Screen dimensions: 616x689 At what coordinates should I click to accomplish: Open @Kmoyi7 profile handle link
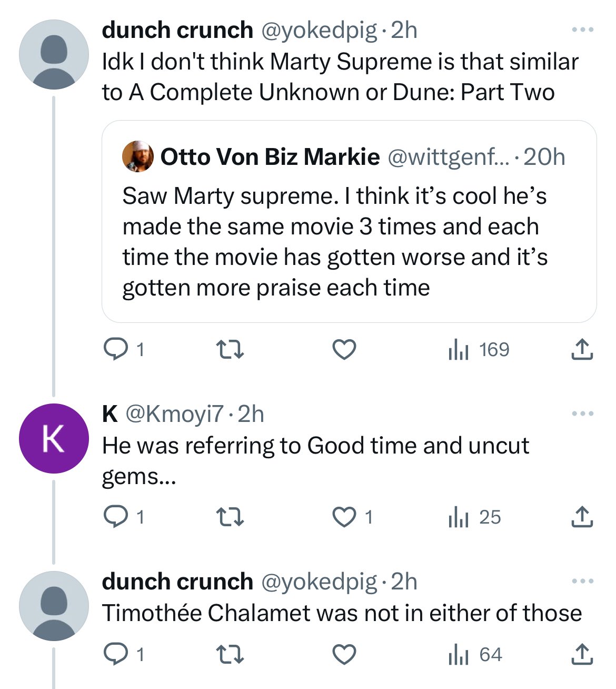pos(174,414)
